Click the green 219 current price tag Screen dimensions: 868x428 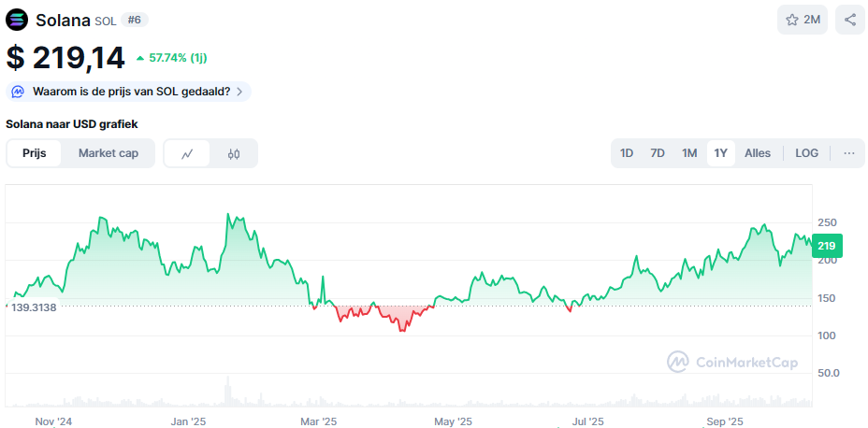(x=826, y=246)
